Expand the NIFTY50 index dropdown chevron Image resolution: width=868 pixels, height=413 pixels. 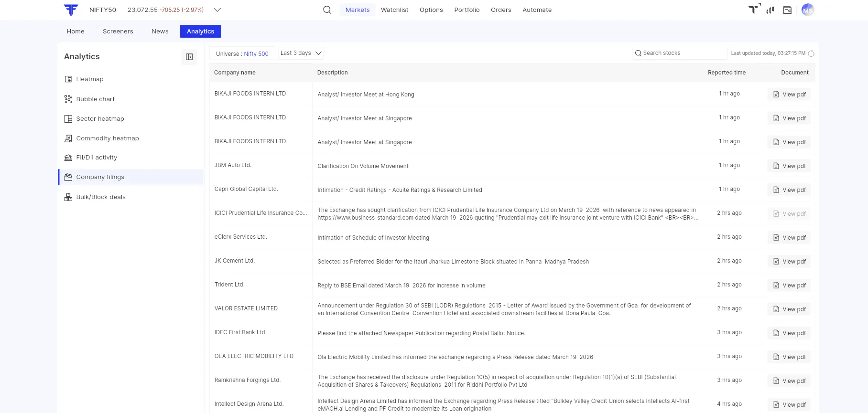click(217, 10)
